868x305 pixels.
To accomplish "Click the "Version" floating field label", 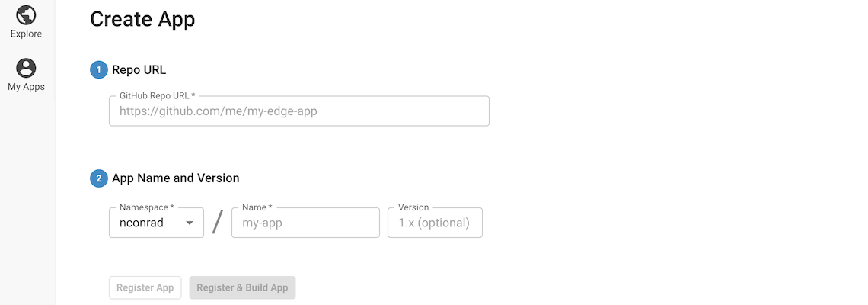I will [413, 207].
